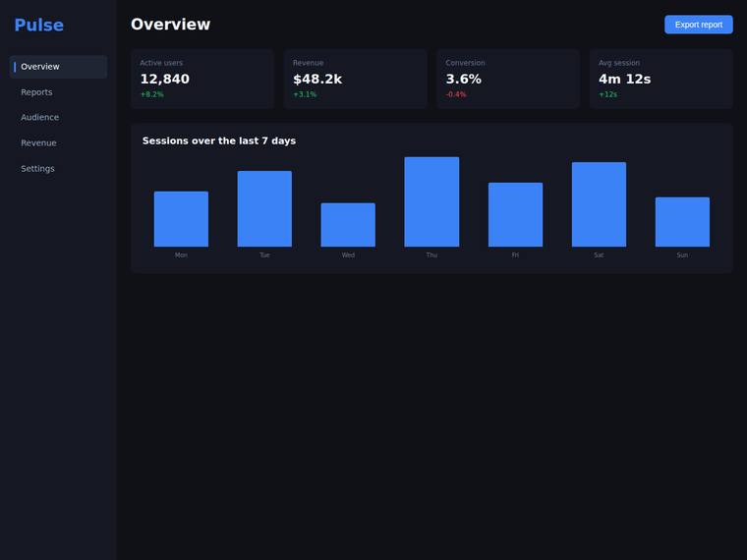The image size is (747, 560).
Task: Click the Sat axis label
Action: (x=599, y=255)
